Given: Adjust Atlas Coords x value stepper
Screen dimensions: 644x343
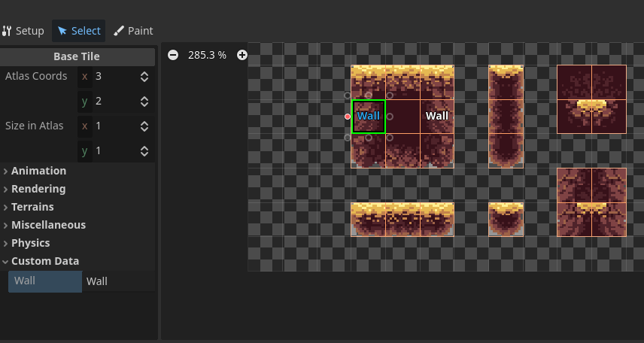Looking at the screenshot, I should [x=144, y=76].
